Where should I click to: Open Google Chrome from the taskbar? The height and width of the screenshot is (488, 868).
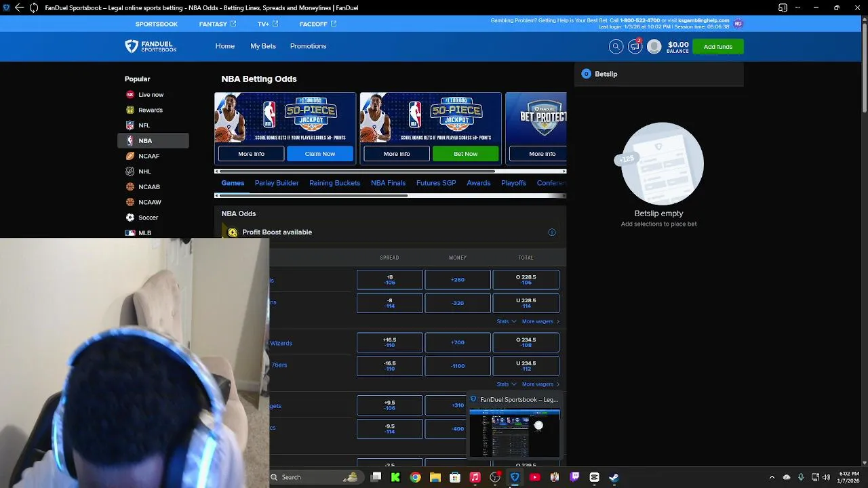(415, 477)
